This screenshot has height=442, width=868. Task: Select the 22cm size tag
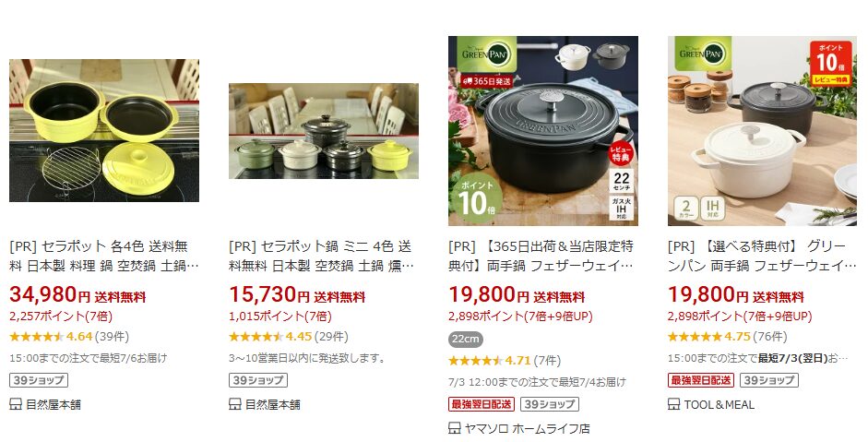(x=466, y=339)
